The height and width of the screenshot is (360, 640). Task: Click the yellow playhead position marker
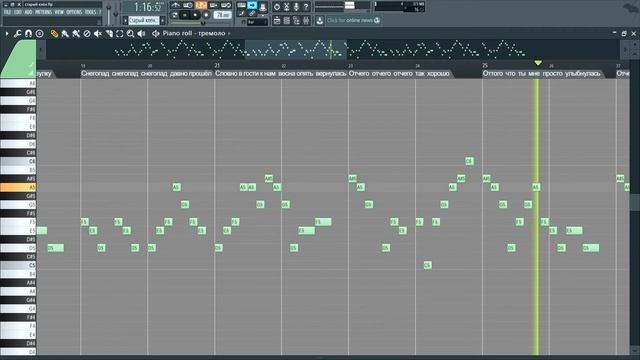click(x=538, y=63)
